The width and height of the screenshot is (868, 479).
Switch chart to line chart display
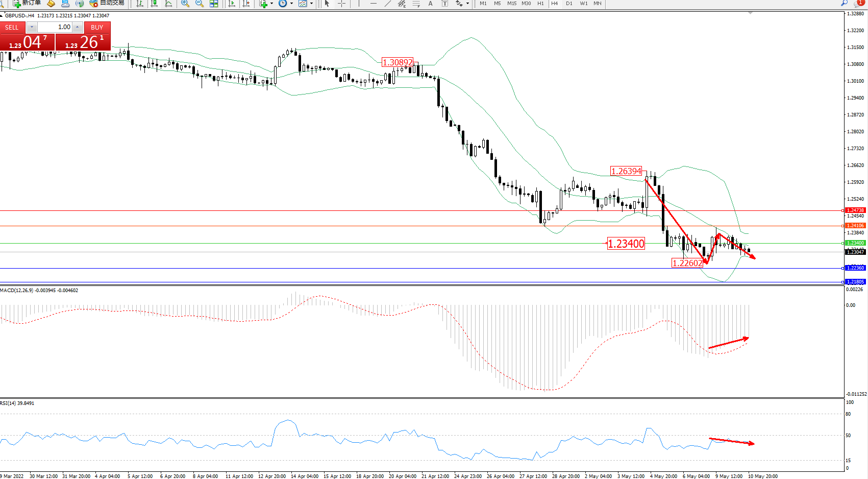click(x=168, y=4)
